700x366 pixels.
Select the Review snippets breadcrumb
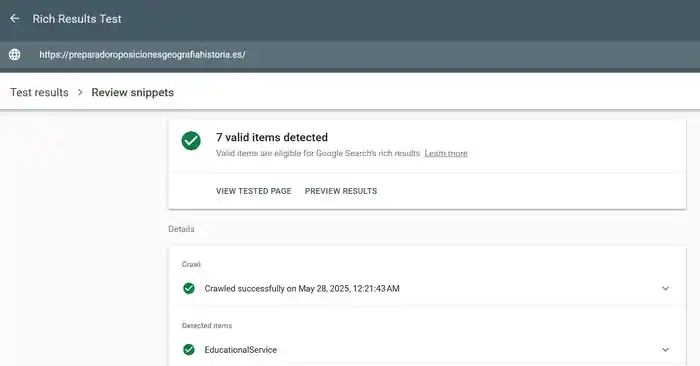tap(133, 92)
